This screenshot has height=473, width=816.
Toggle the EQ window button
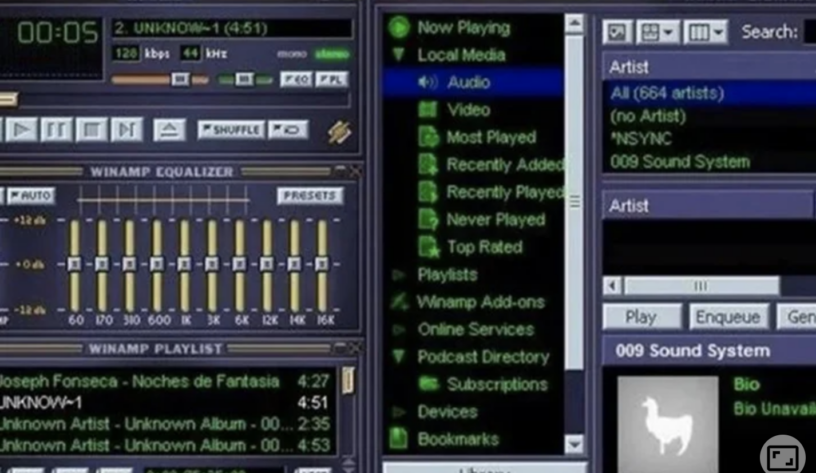295,80
